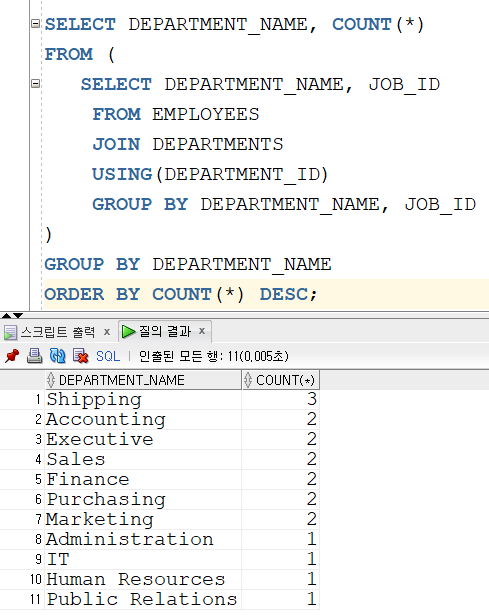The height and width of the screenshot is (616, 489).
Task: Close the 스크립트 출력 tab
Action: pos(107,332)
